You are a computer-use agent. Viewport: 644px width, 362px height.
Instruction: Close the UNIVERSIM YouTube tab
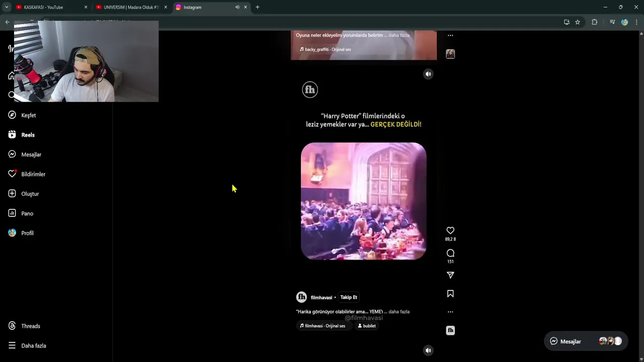pyautogui.click(x=166, y=7)
